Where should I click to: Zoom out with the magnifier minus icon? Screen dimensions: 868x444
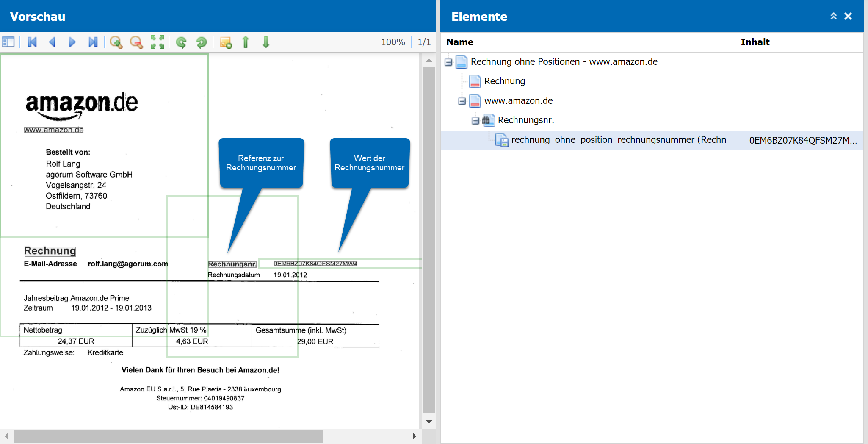[136, 42]
